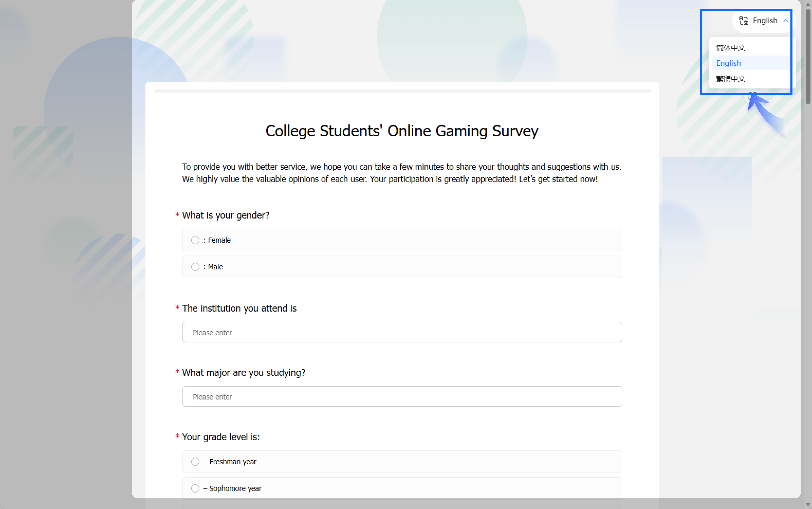The width and height of the screenshot is (812, 509).
Task: Click the survey progress bar
Action: click(402, 91)
